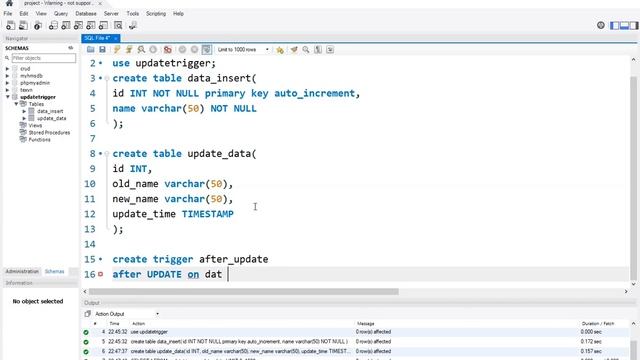This screenshot has height=360, width=640.
Task: Reconnect to DBMS toolbar icon
Action: pos(133,26)
